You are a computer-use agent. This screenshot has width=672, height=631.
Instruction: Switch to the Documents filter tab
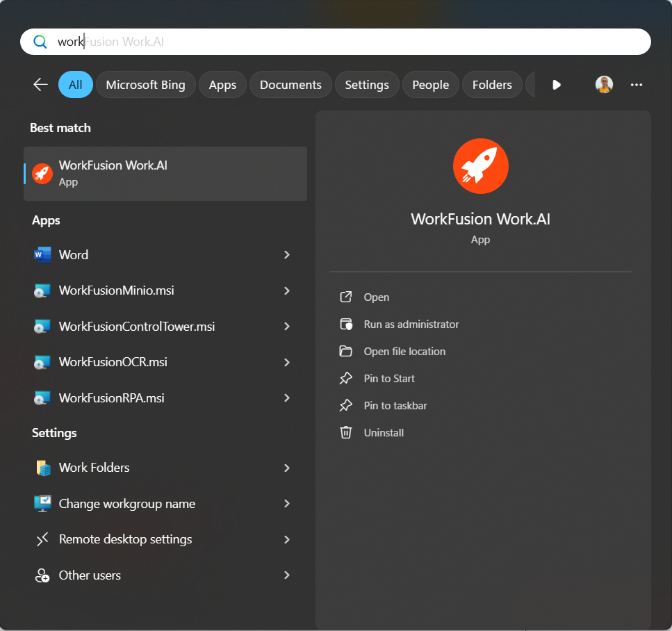click(x=290, y=85)
